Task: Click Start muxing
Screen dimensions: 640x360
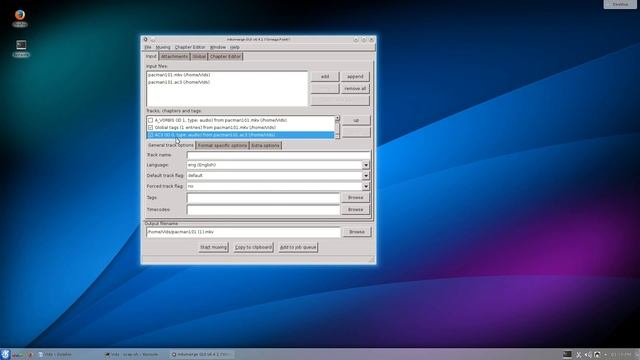Action: 213,247
